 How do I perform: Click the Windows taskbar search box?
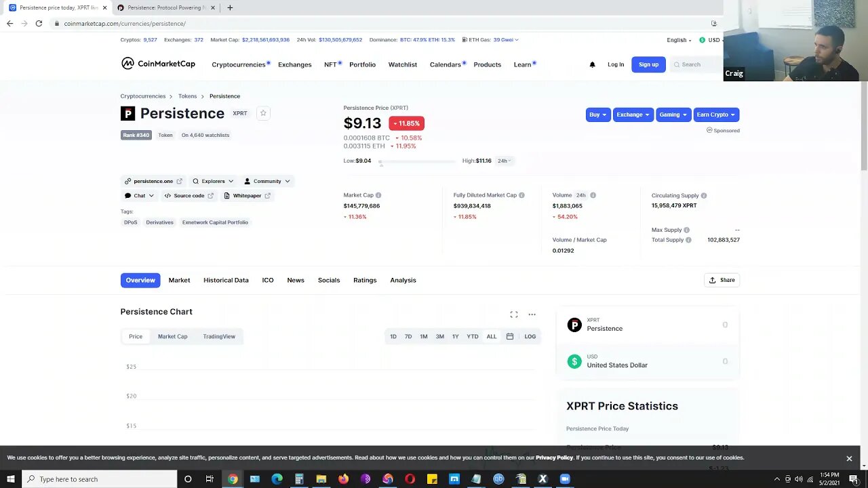[100, 479]
